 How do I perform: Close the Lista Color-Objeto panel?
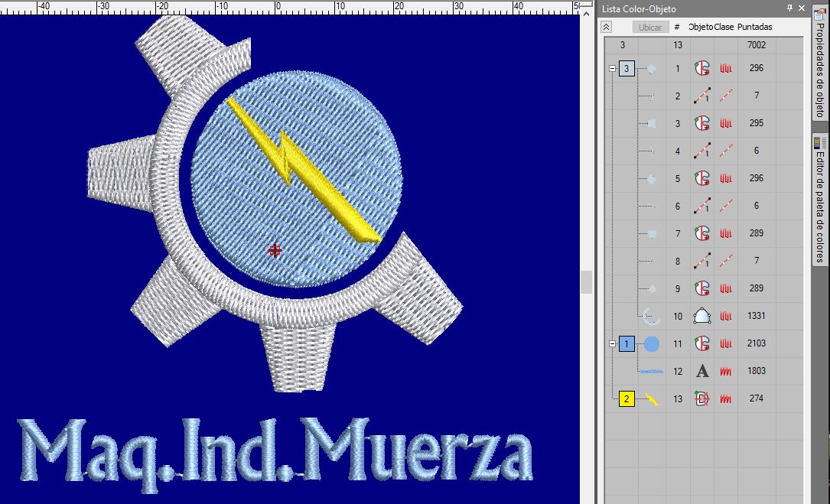pos(802,8)
